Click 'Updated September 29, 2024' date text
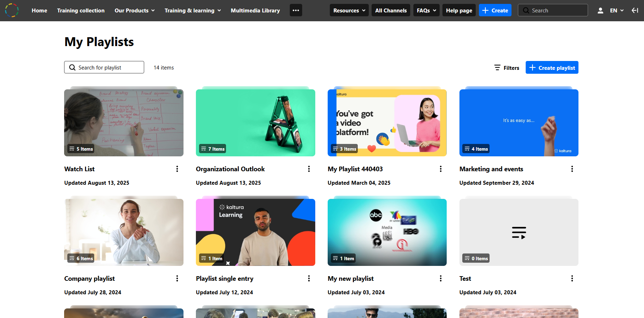644x318 pixels. pos(497,183)
